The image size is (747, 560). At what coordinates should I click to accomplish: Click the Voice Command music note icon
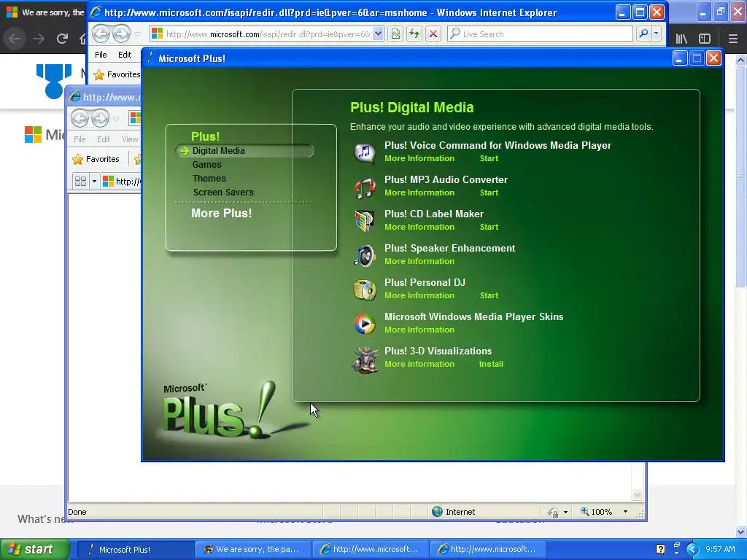click(x=365, y=152)
